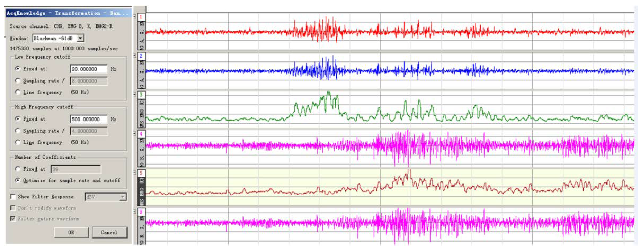Click the high frequency cutoff 500.000000 field
Image resolution: width=644 pixels, height=251 pixels.
(x=89, y=119)
